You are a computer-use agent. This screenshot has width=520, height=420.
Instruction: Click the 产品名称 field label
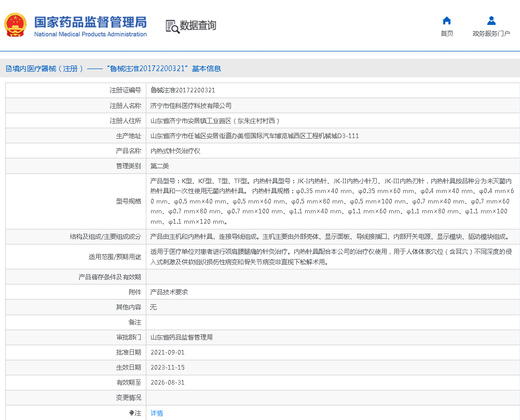[x=129, y=151]
